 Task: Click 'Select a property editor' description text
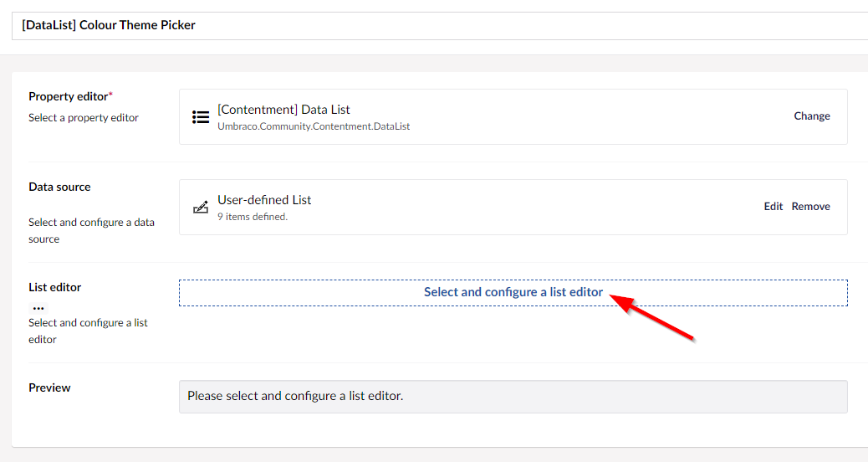(84, 117)
